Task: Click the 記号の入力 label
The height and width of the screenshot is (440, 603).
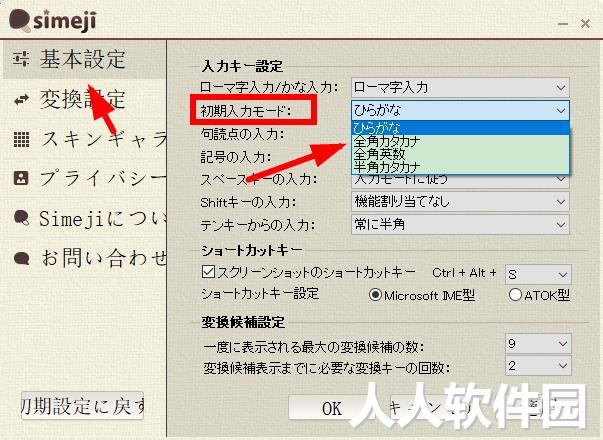Action: tap(236, 157)
